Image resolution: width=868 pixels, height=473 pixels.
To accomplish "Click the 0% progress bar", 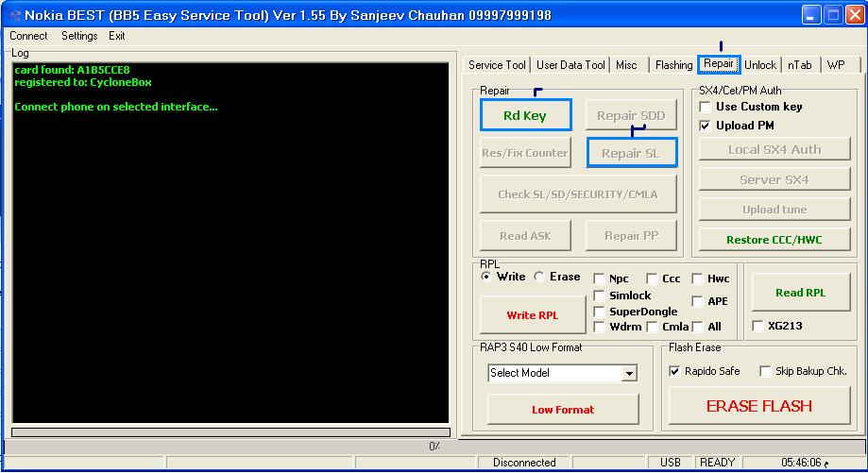I will pyautogui.click(x=434, y=446).
